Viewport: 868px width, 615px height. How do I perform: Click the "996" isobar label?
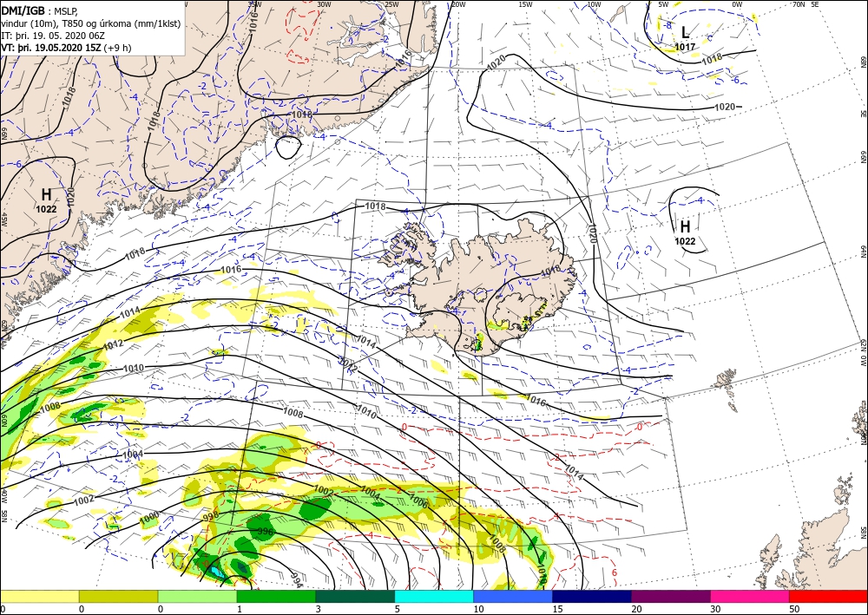tap(266, 532)
